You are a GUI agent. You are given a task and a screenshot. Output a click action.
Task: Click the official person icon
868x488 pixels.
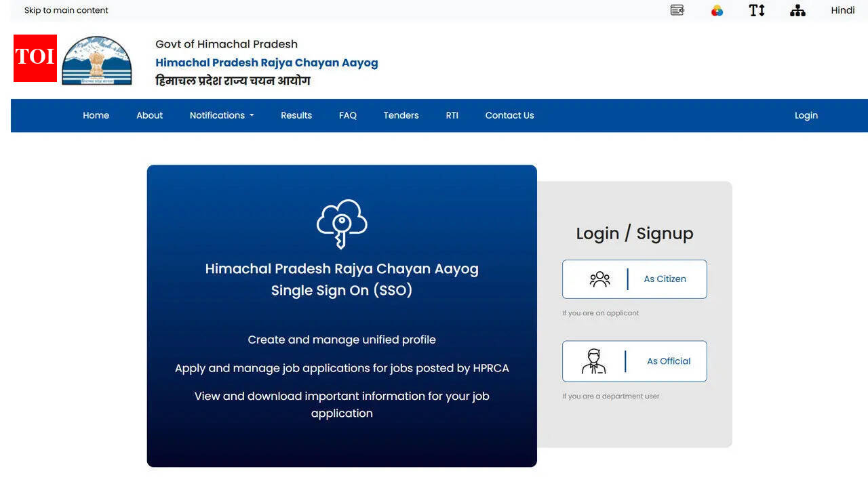(x=594, y=361)
